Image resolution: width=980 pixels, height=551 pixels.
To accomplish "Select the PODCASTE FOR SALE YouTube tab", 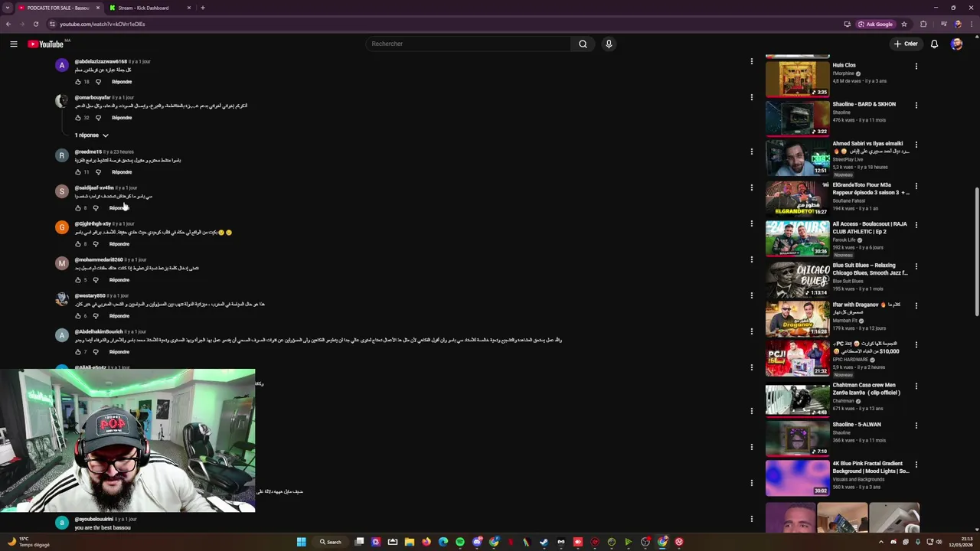I will click(x=58, y=8).
